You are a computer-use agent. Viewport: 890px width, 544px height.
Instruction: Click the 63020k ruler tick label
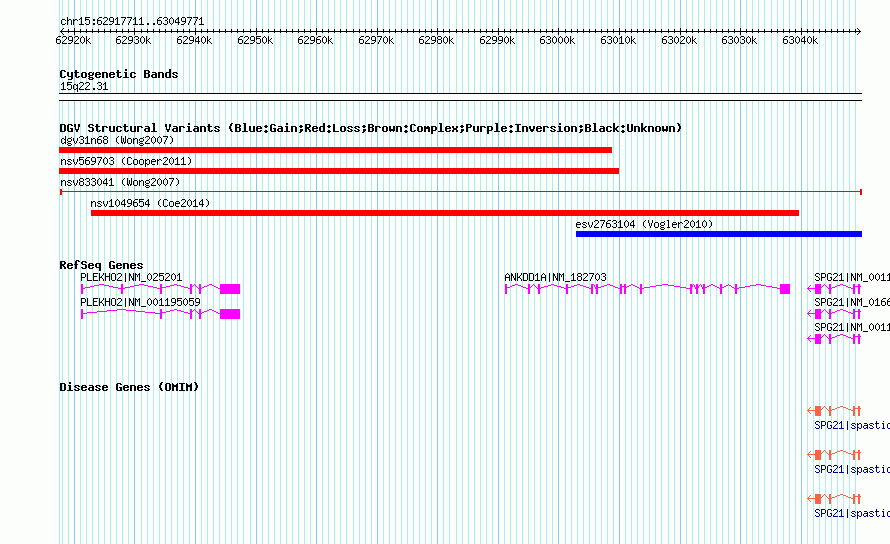click(x=679, y=40)
